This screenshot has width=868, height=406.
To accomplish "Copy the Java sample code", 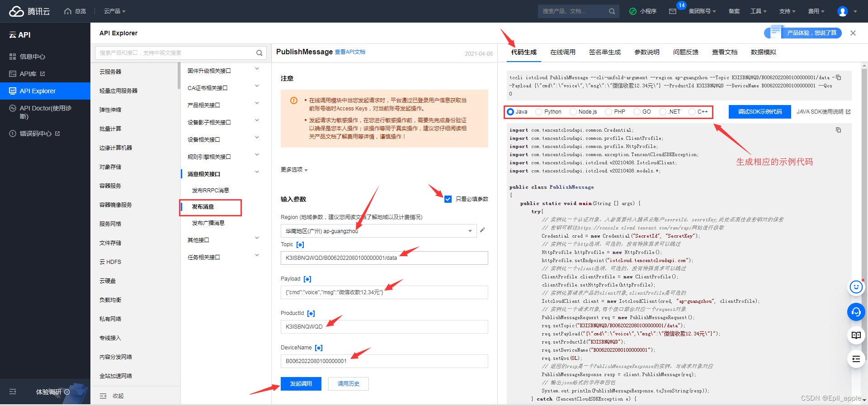I will point(838,130).
